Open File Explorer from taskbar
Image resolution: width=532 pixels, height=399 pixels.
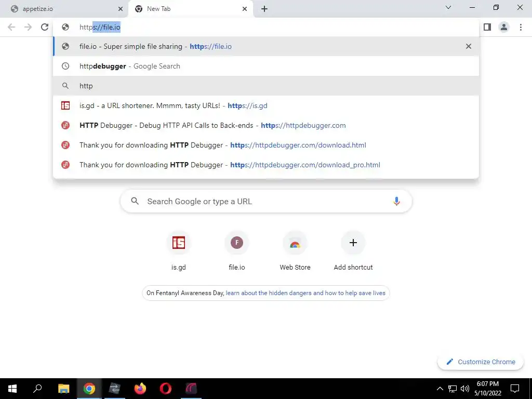pos(63,389)
